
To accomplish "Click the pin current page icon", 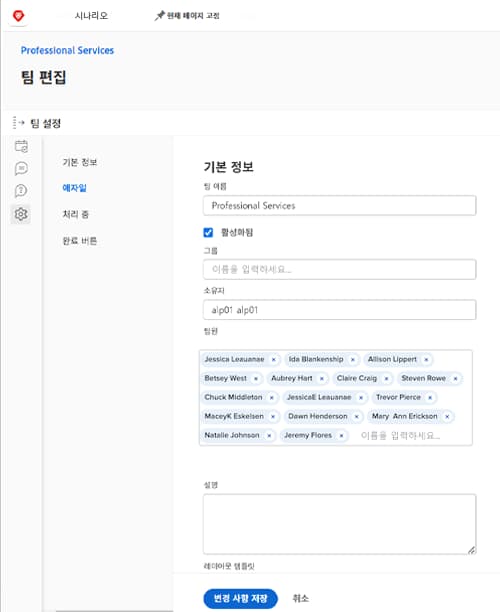I will (x=159, y=16).
